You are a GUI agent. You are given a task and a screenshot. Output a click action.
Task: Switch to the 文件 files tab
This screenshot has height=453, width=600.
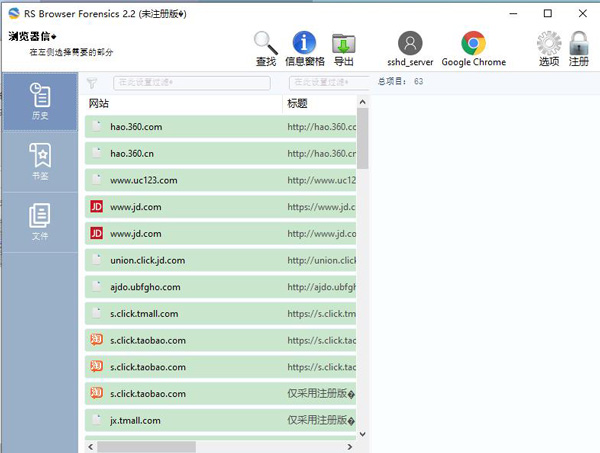pyautogui.click(x=40, y=222)
